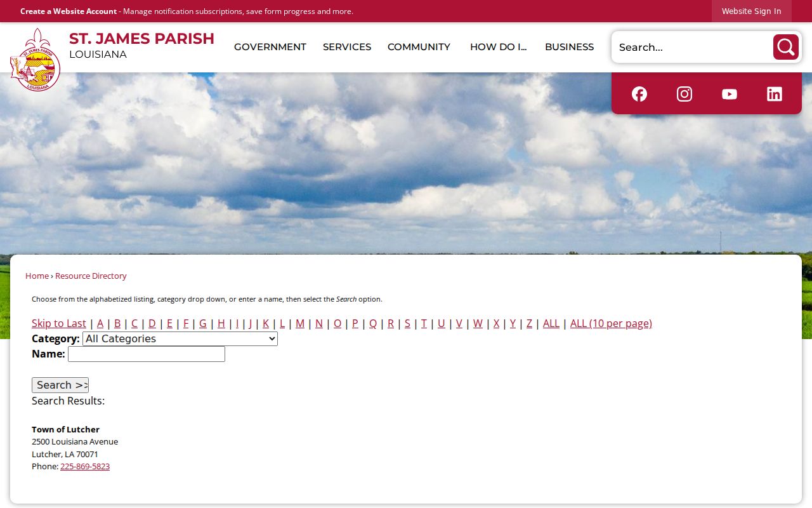This screenshot has width=812, height=508.
Task: Select ALL (10 per page) link
Action: [x=611, y=324]
